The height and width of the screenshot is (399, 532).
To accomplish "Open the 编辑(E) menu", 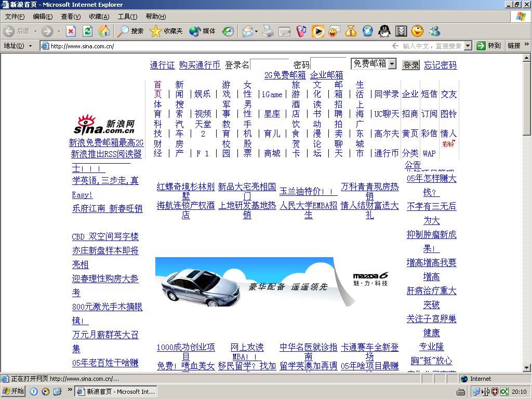I will (x=43, y=17).
